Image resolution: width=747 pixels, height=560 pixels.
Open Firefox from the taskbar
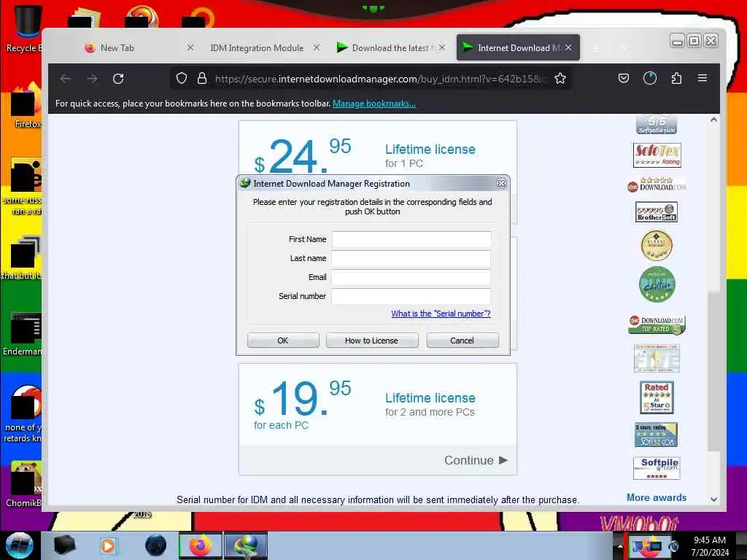tap(201, 545)
